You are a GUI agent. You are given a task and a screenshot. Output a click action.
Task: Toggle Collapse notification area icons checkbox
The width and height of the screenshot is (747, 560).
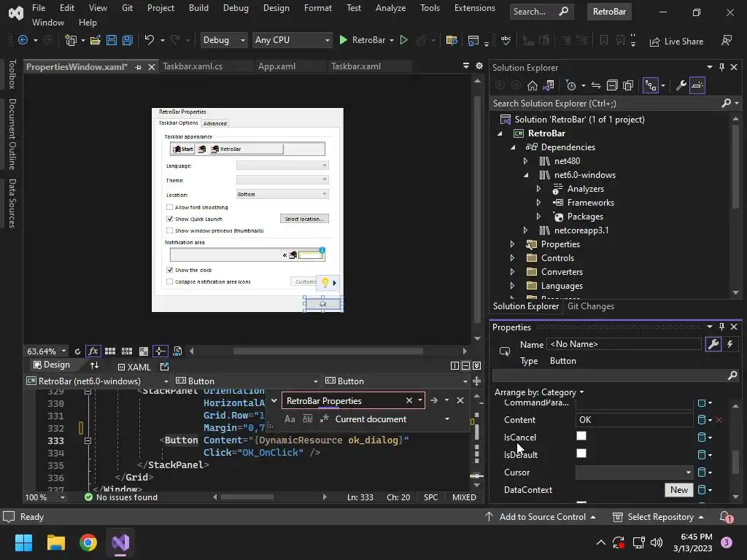tap(169, 281)
